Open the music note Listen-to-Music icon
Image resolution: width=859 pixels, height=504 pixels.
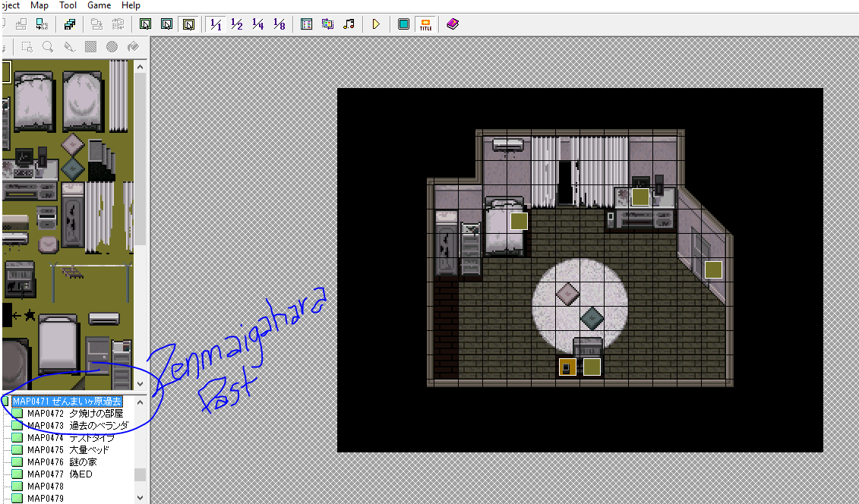(x=349, y=24)
